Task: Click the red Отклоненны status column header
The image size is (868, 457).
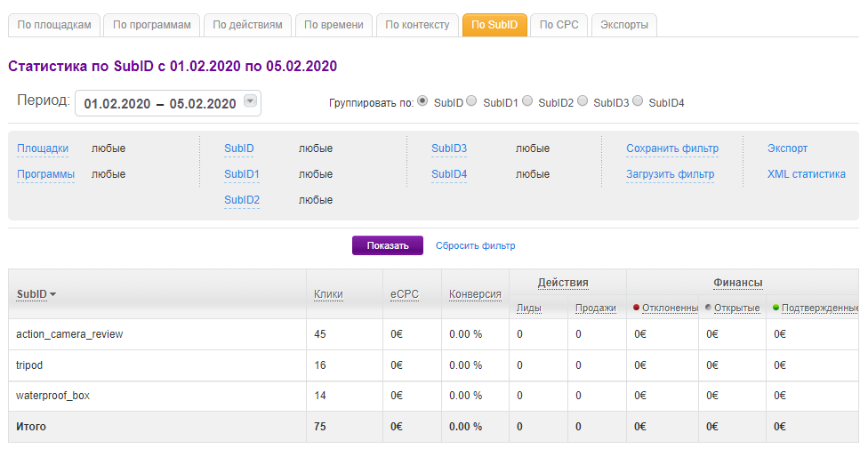Action: click(669, 308)
